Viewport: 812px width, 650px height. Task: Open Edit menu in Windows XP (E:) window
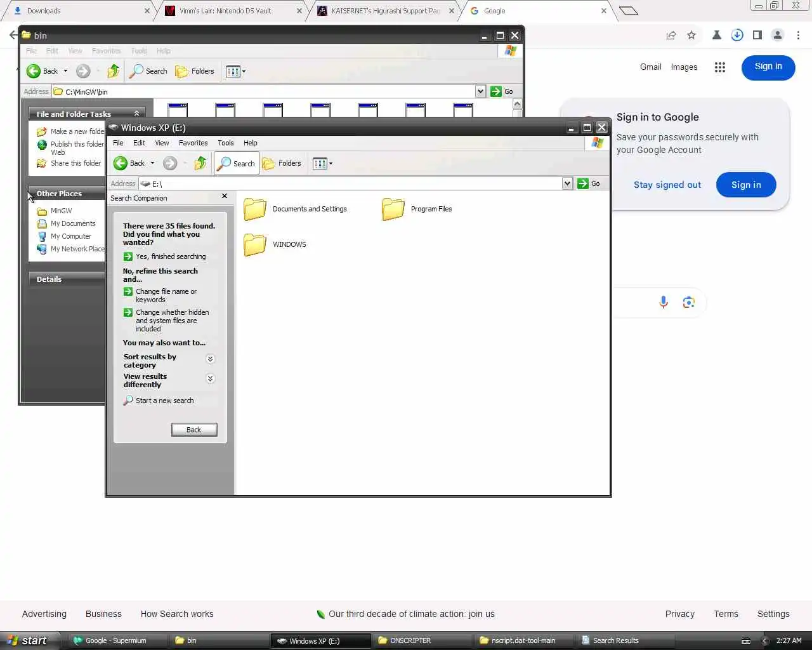pos(139,143)
